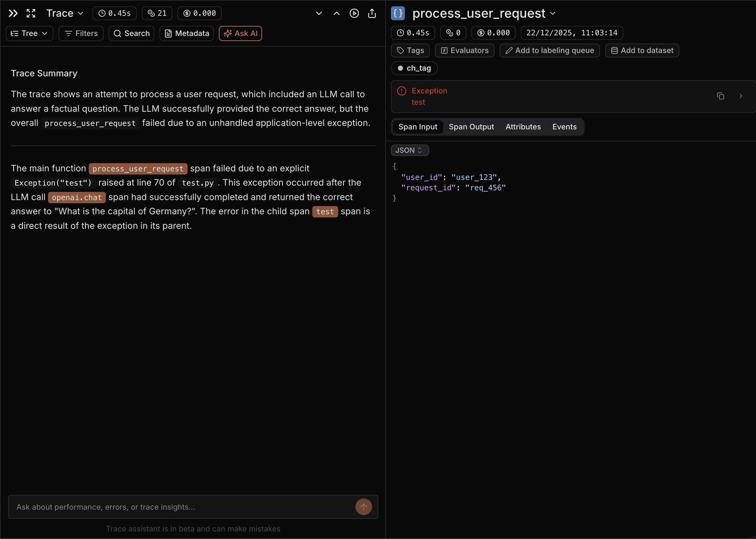Image resolution: width=756 pixels, height=539 pixels.
Task: Toggle the Ask AI panel
Action: [x=240, y=33]
